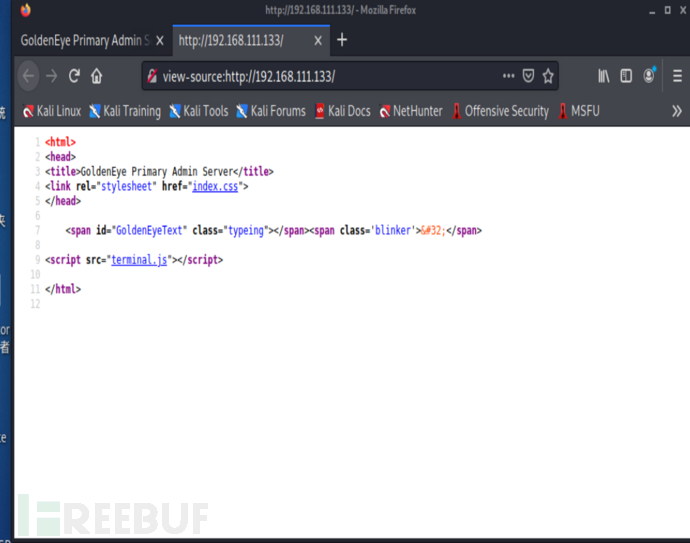Viewport: 690px width, 543px height.
Task: Show more bookmarks with the chevron
Action: coord(676,111)
